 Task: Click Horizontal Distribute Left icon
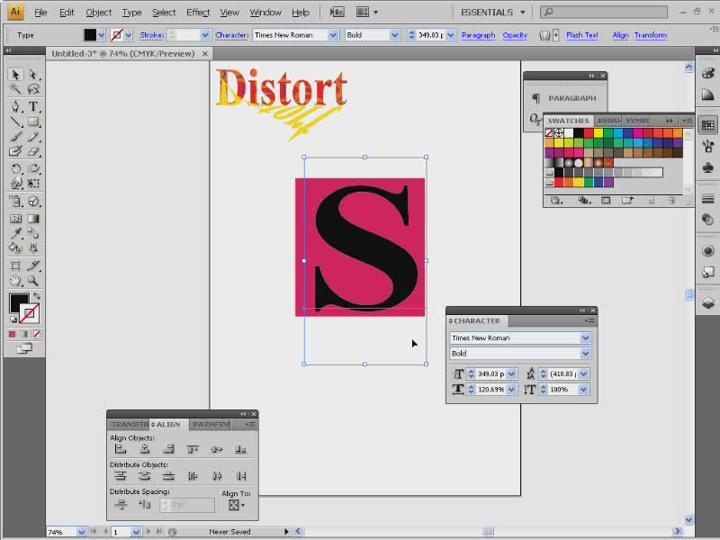(x=193, y=476)
